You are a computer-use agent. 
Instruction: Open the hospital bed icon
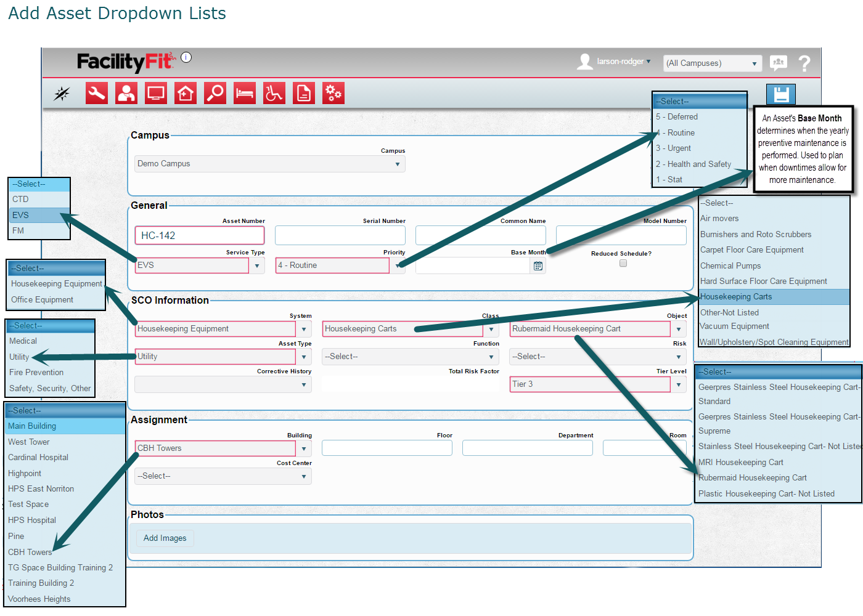[x=245, y=93]
